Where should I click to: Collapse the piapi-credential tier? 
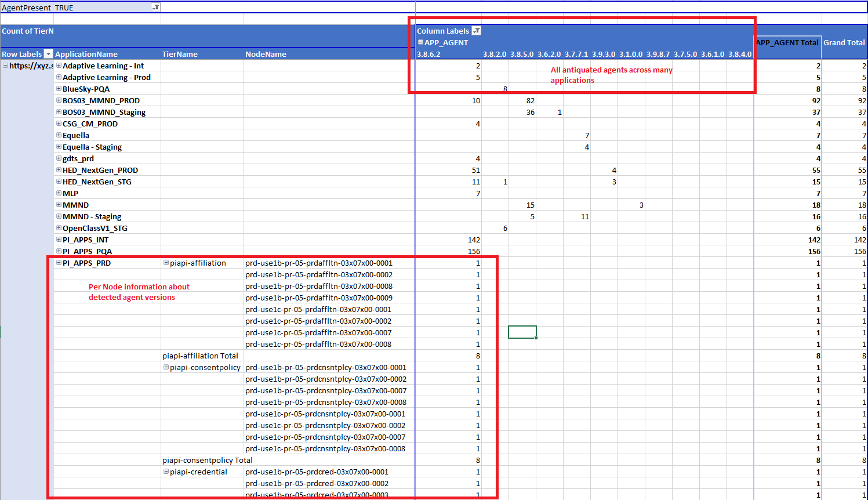point(166,472)
